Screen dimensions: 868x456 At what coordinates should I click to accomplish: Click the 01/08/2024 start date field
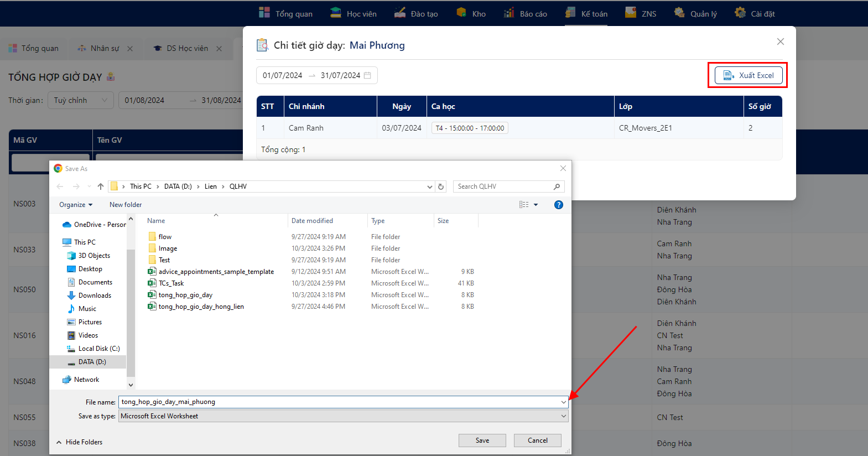point(144,100)
